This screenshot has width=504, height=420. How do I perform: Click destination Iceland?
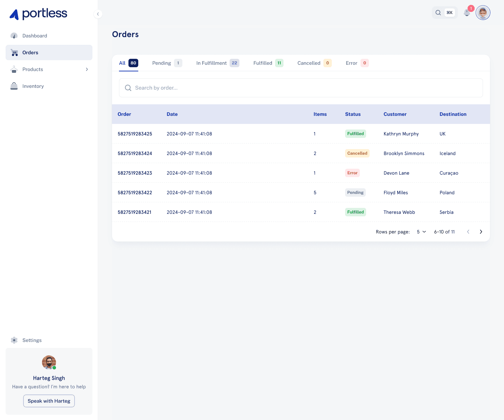pyautogui.click(x=448, y=153)
